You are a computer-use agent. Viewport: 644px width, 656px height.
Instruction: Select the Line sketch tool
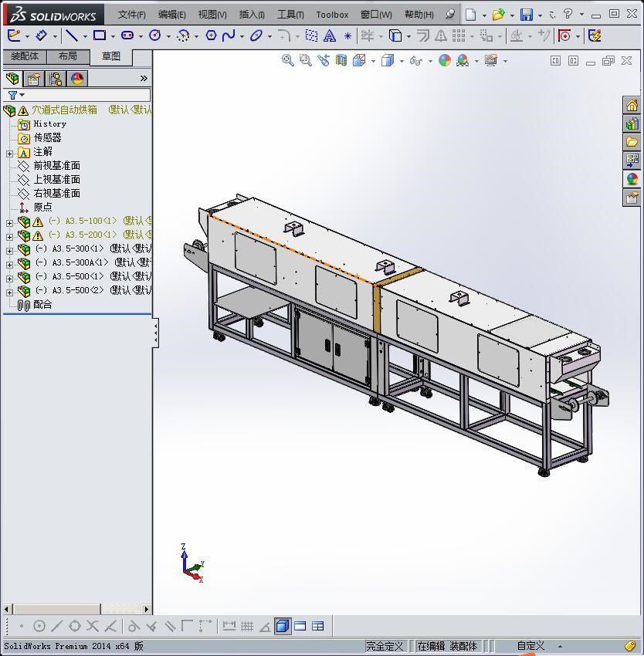pos(71,36)
